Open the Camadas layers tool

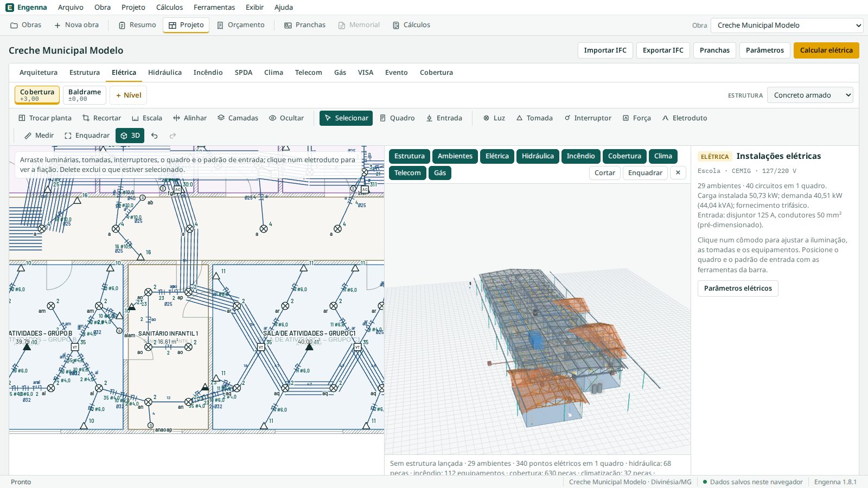tap(238, 118)
